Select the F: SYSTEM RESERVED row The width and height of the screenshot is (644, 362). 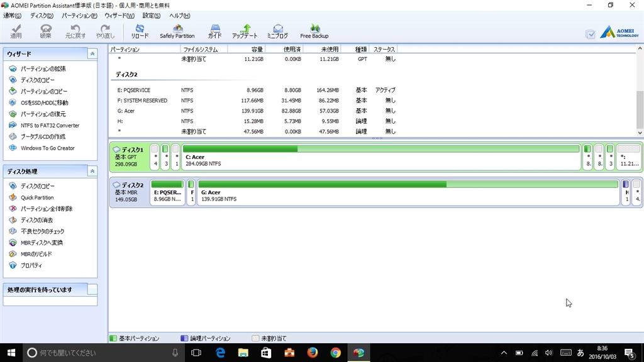(257, 100)
